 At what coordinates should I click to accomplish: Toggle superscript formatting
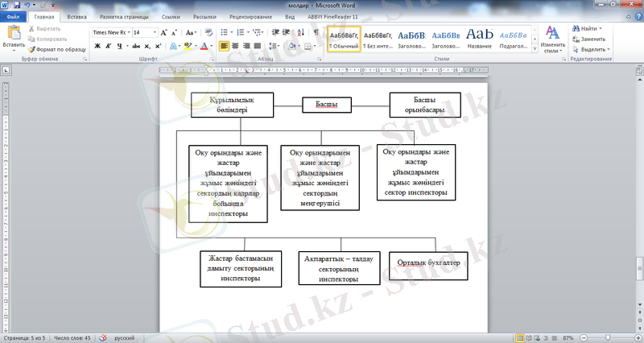point(158,46)
